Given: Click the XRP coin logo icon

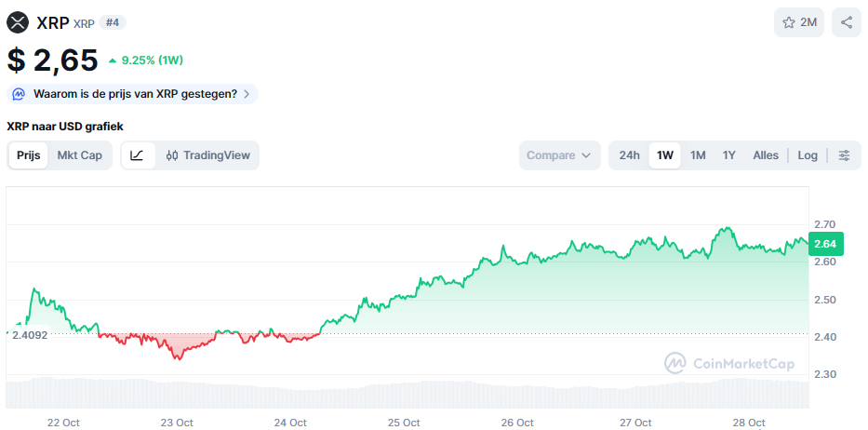Looking at the screenshot, I should click(18, 22).
